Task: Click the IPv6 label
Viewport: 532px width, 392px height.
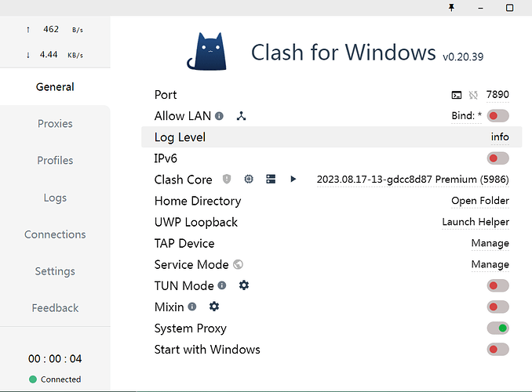Action: [x=166, y=158]
